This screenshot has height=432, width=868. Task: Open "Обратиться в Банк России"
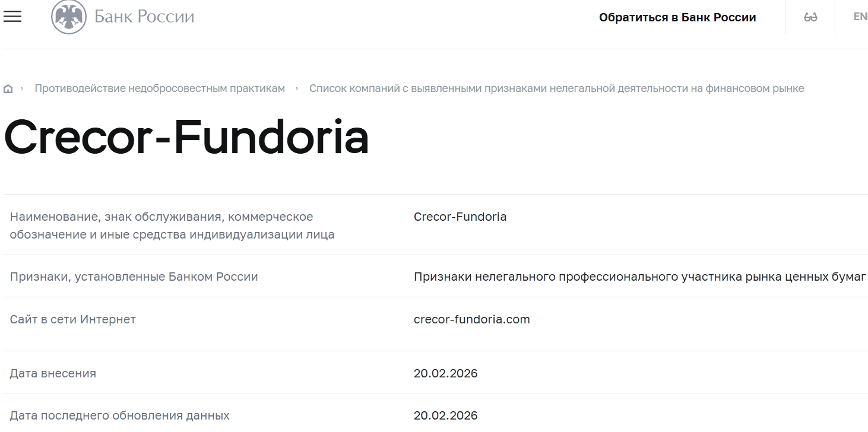pyautogui.click(x=679, y=17)
